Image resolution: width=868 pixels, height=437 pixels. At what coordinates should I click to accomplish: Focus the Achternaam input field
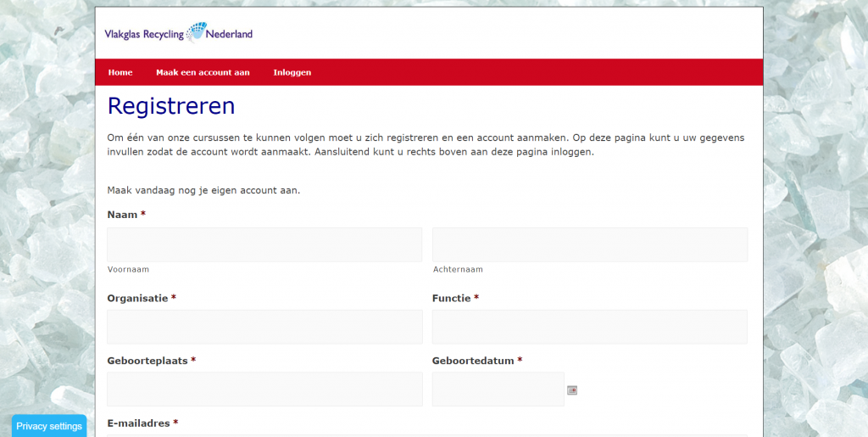click(x=589, y=244)
